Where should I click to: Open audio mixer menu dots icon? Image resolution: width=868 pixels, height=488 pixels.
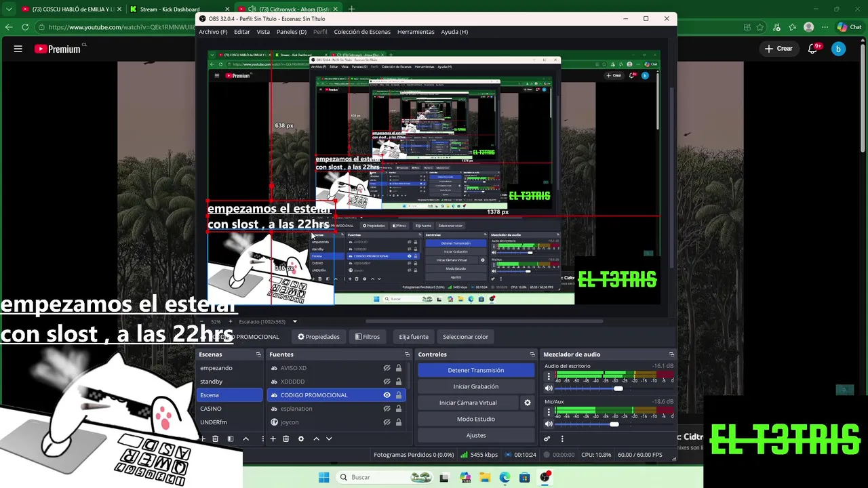tap(562, 439)
